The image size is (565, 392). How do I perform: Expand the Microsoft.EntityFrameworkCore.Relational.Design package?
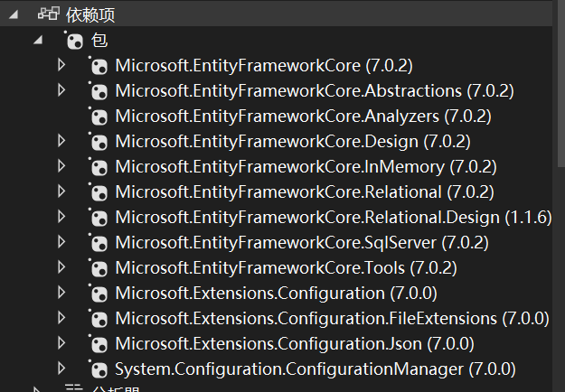pos(61,217)
